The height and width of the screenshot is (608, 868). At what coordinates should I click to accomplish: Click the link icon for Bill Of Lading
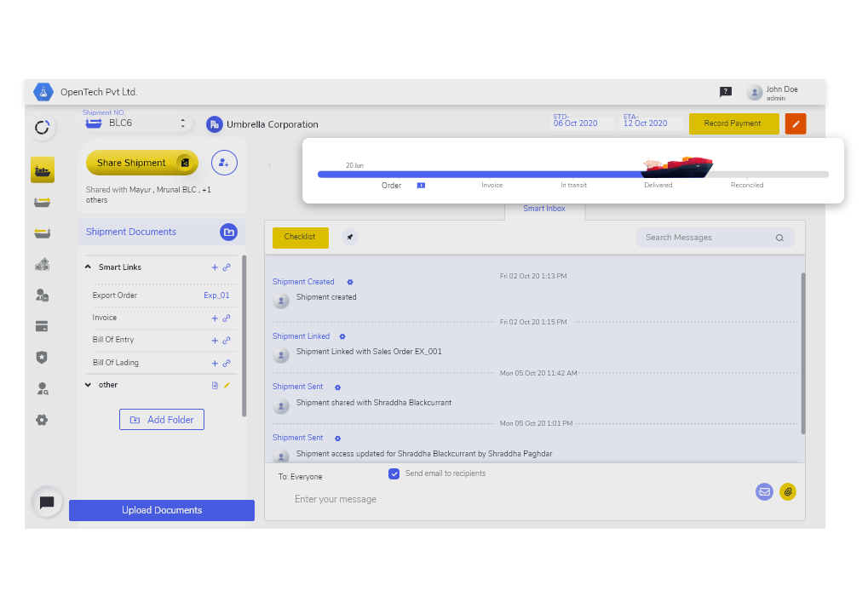tap(227, 363)
